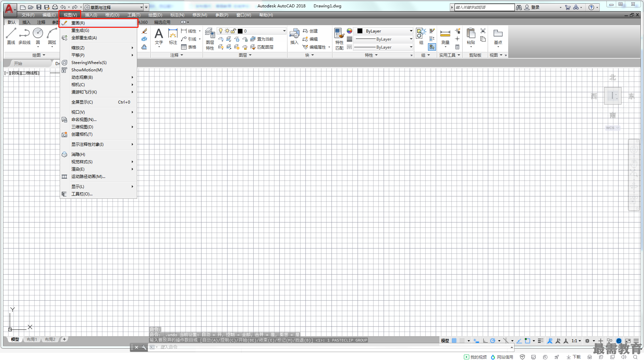Click the 创建 create block tool
Screen dimensions: 644x362
[x=310, y=31]
